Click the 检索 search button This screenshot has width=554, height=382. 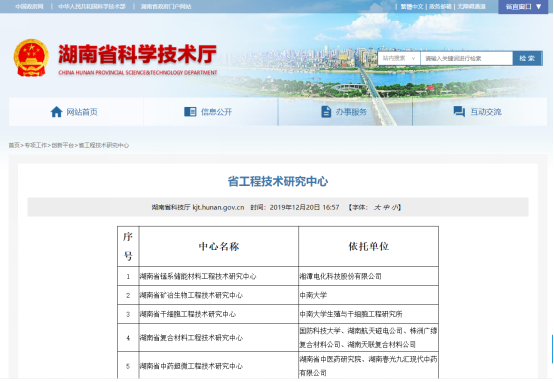527,58
